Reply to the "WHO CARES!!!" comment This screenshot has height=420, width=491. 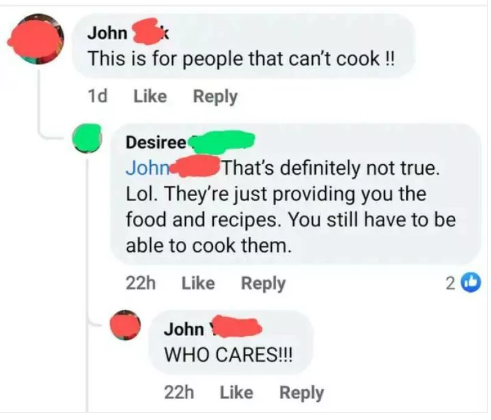[x=301, y=393]
